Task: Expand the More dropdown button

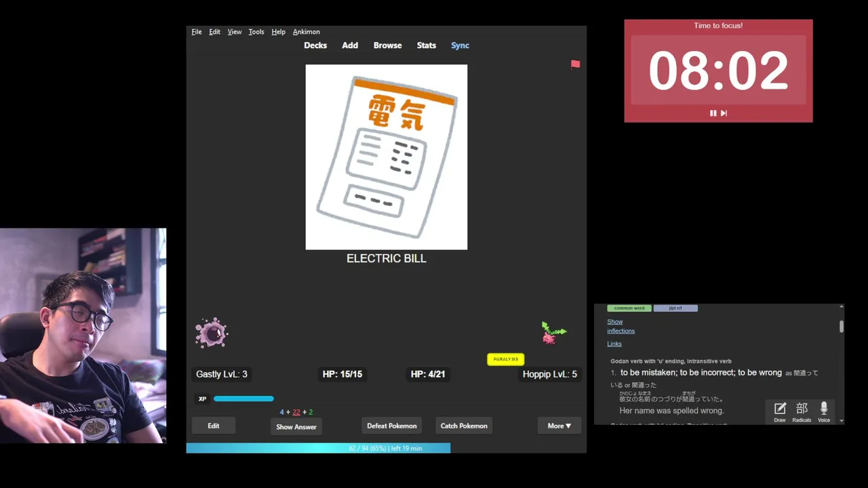Action: coord(559,426)
